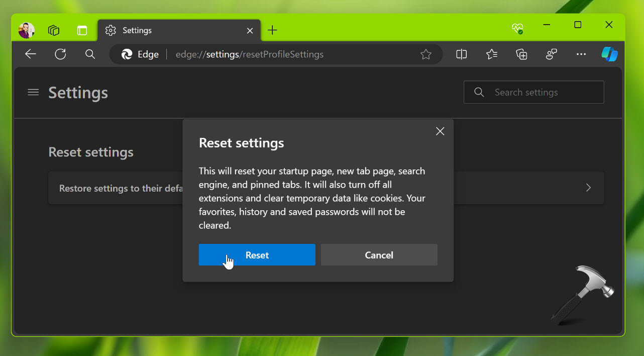Viewport: 644px width, 356px height.
Task: Expand the Settings hamburger menu
Action: (33, 92)
